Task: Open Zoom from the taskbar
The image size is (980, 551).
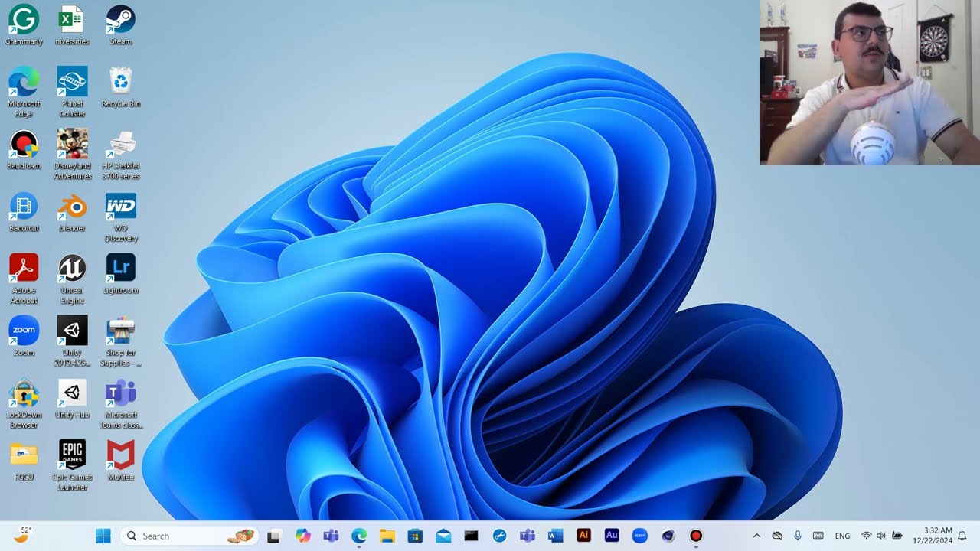Action: pyautogui.click(x=640, y=536)
